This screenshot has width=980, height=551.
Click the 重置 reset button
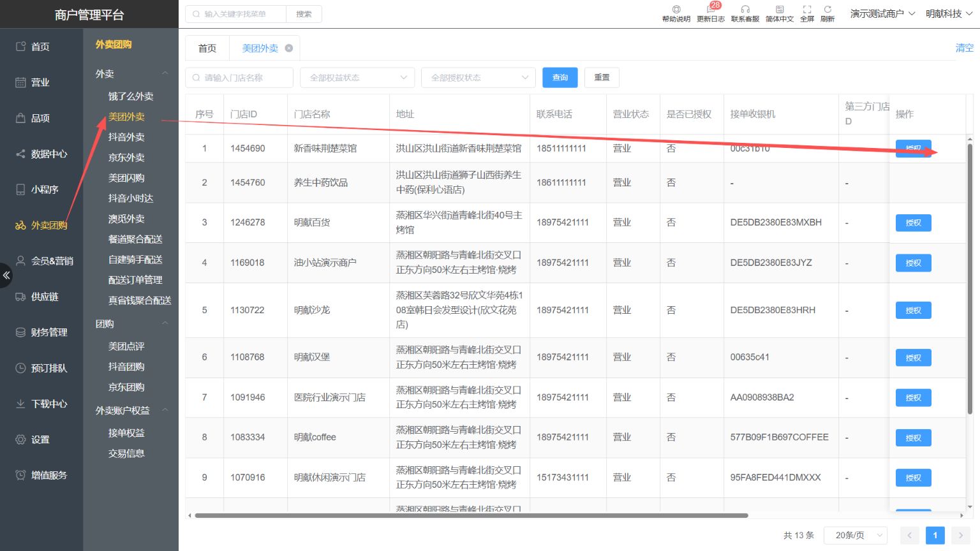(602, 78)
